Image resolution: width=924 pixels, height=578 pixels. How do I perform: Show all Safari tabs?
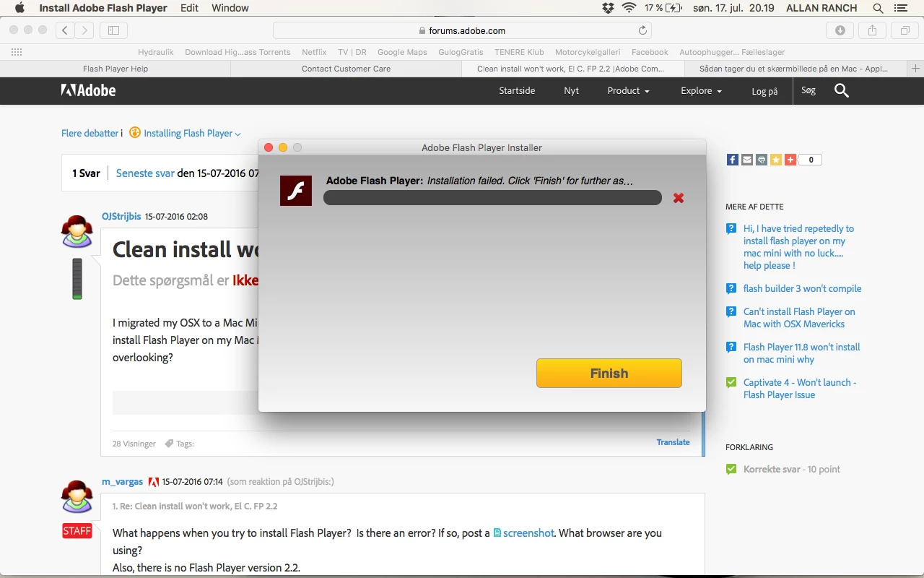point(904,30)
